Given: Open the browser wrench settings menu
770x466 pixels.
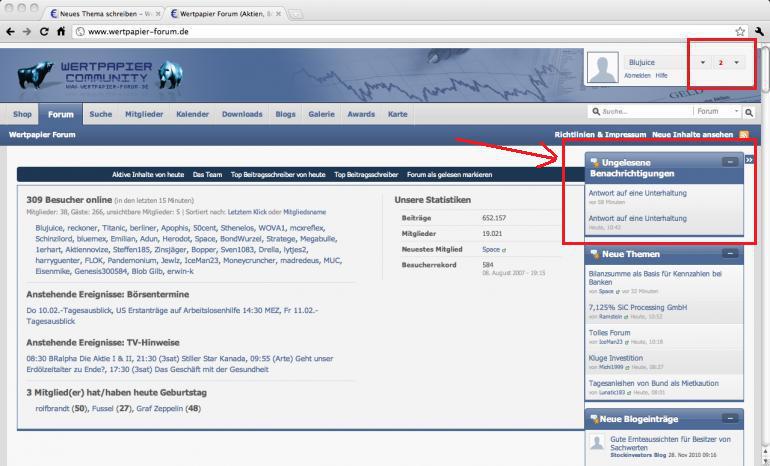Looking at the screenshot, I should pyautogui.click(x=759, y=31).
